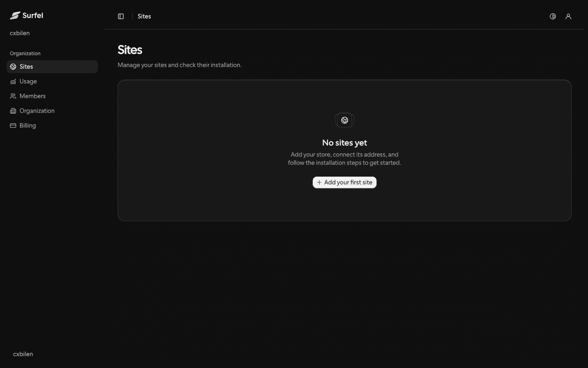Image resolution: width=588 pixels, height=368 pixels.
Task: Open cxbilen organization switcher at top
Action: (20, 33)
